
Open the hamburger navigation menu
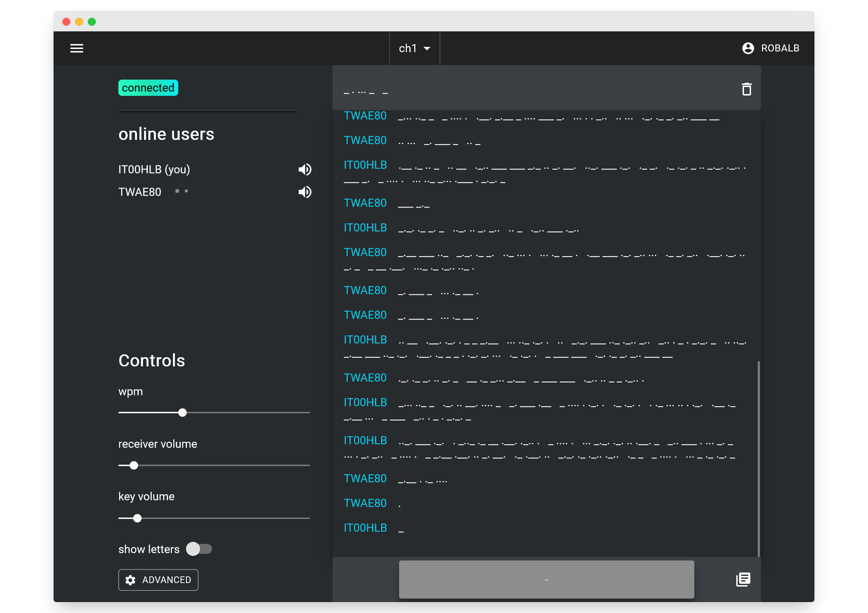pos(77,48)
